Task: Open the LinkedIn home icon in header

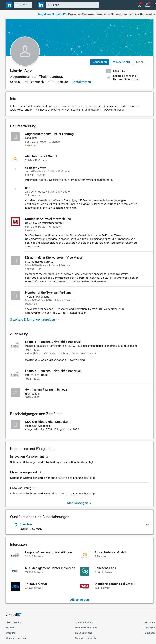Action: tap(140, 5)
